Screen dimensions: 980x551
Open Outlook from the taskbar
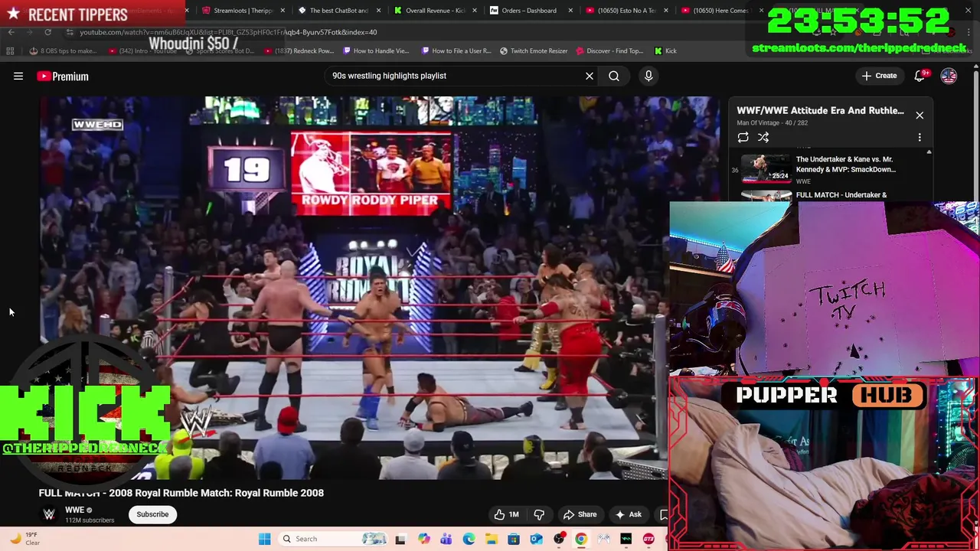pos(537,539)
